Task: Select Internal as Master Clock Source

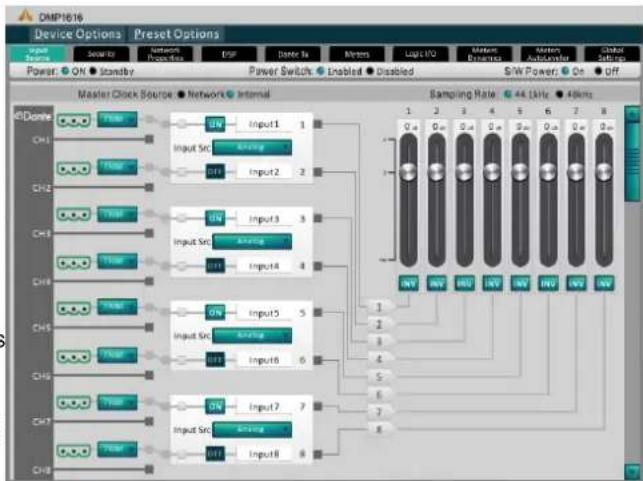Action: point(230,94)
